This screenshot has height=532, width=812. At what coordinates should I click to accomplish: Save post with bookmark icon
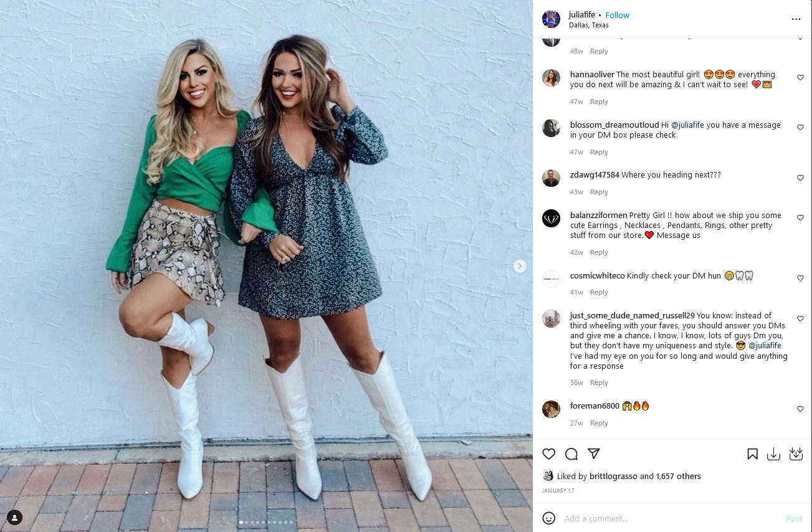pos(752,454)
